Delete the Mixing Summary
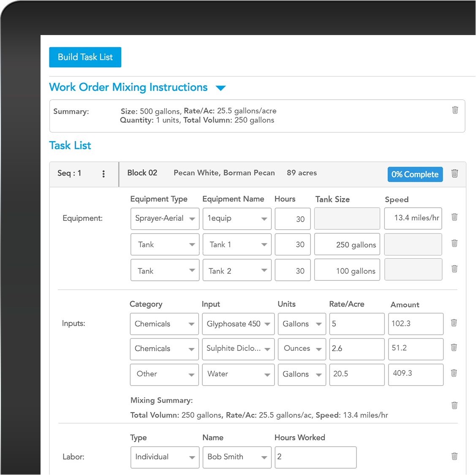The width and height of the screenshot is (476, 475). [x=454, y=405]
